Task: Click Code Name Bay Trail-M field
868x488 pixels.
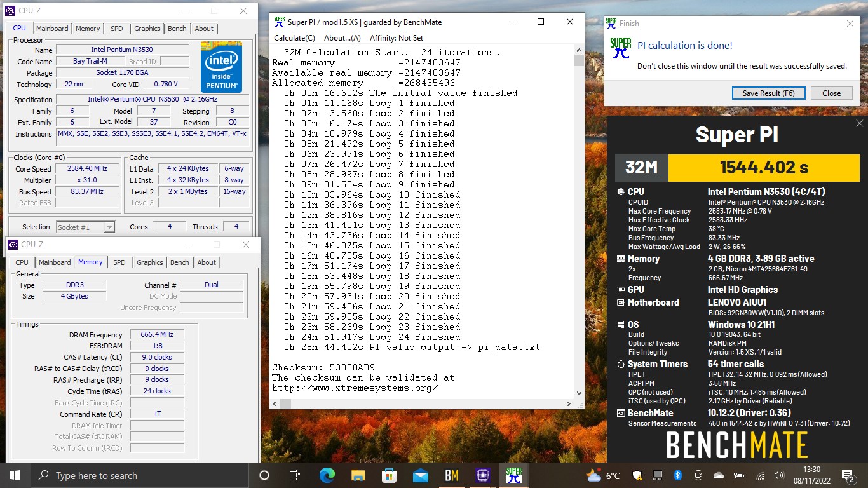Action: (x=90, y=61)
